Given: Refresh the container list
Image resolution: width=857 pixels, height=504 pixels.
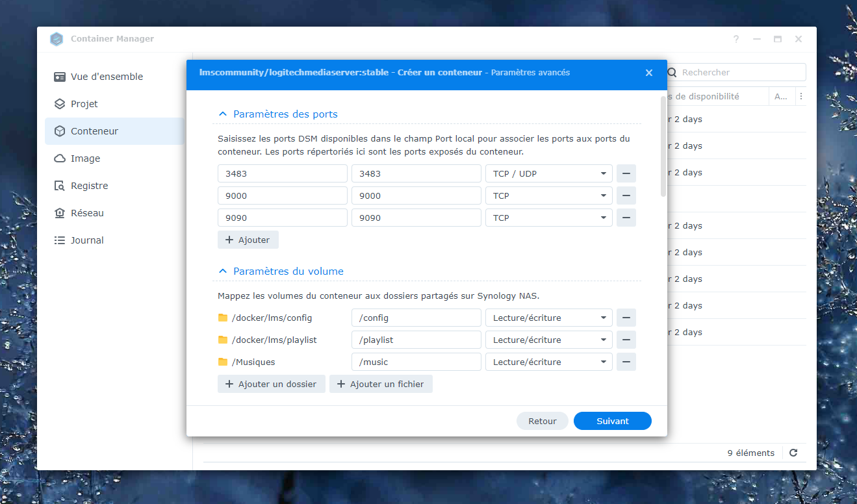Looking at the screenshot, I should 793,453.
